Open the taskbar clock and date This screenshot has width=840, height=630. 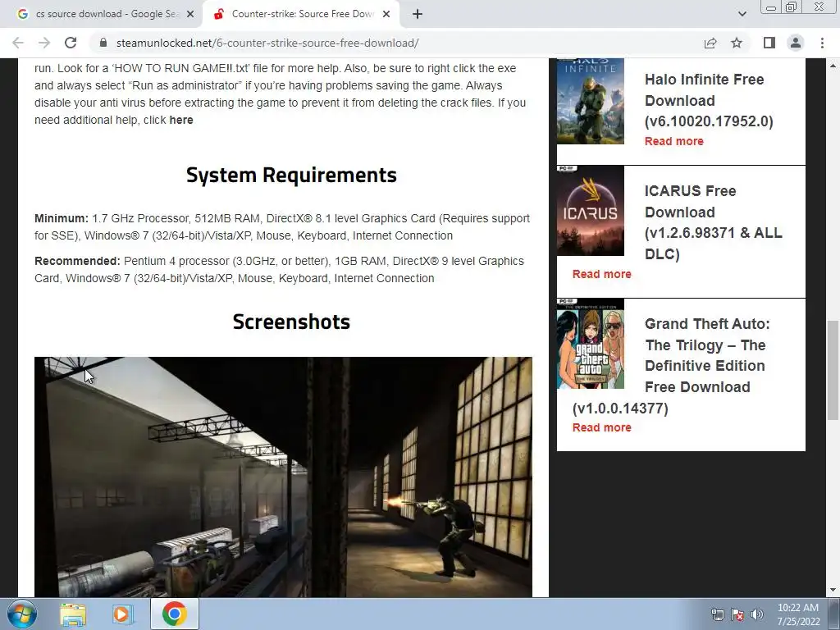coord(798,614)
